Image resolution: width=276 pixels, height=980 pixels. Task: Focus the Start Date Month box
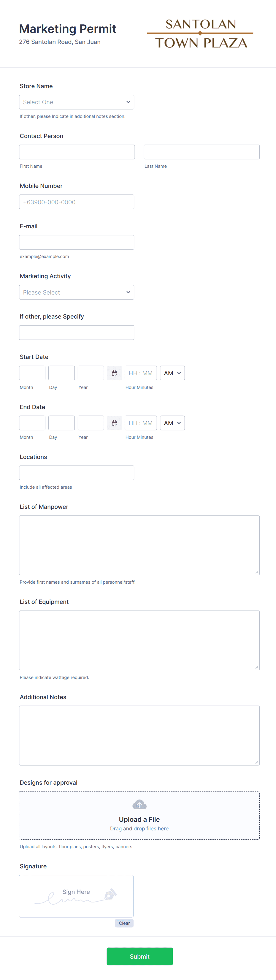pos(32,373)
